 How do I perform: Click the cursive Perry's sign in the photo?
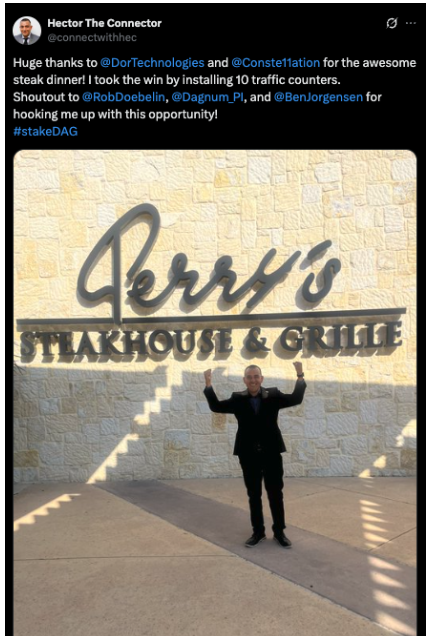(209, 260)
